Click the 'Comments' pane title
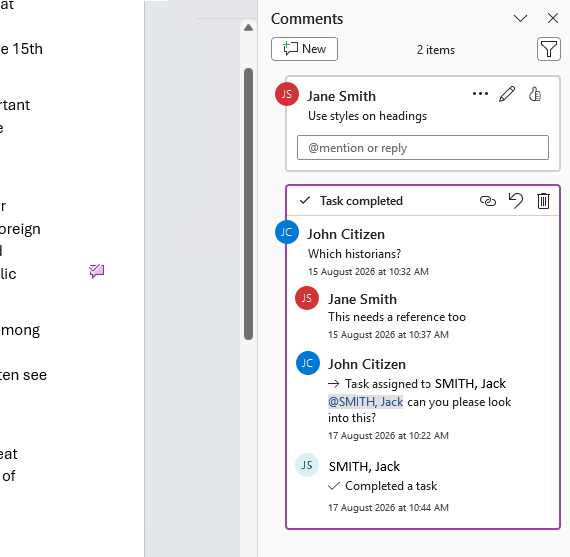This screenshot has height=557, width=570. pyautogui.click(x=307, y=19)
